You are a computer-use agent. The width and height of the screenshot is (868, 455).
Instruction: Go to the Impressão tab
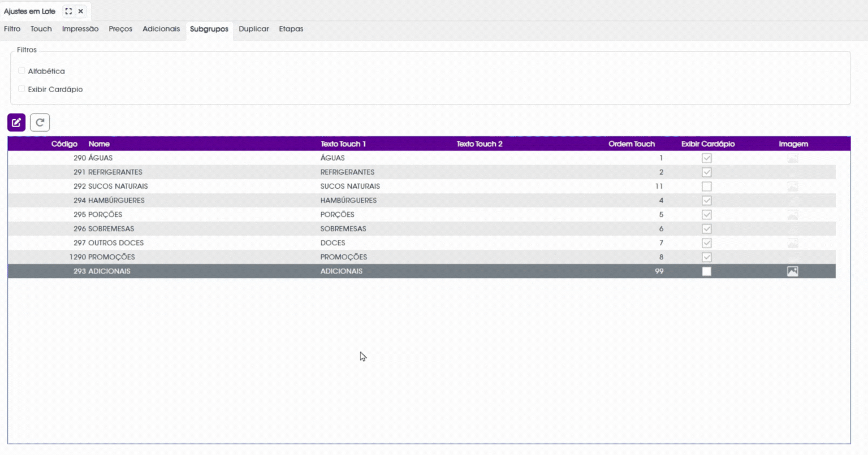[80, 29]
